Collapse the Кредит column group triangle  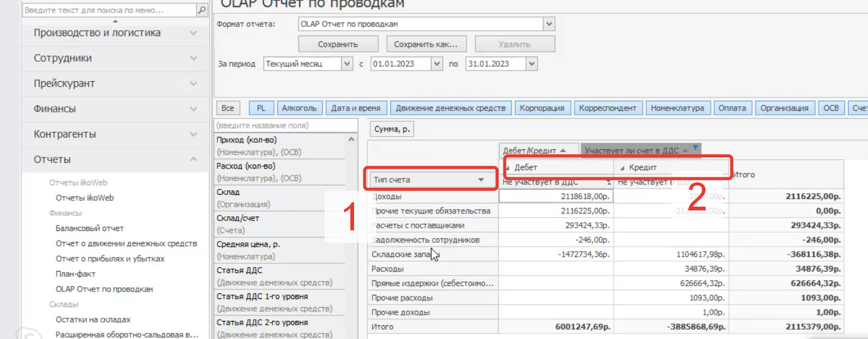pyautogui.click(x=622, y=168)
